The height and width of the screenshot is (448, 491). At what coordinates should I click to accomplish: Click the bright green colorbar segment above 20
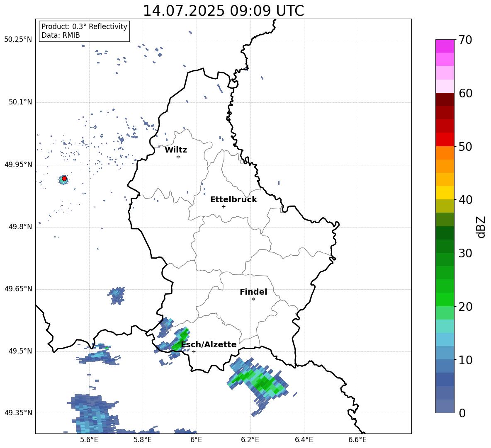click(x=445, y=299)
